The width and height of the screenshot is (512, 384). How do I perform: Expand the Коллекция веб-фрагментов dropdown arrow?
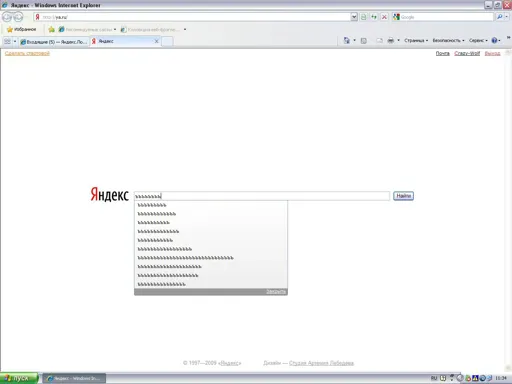coord(185,29)
